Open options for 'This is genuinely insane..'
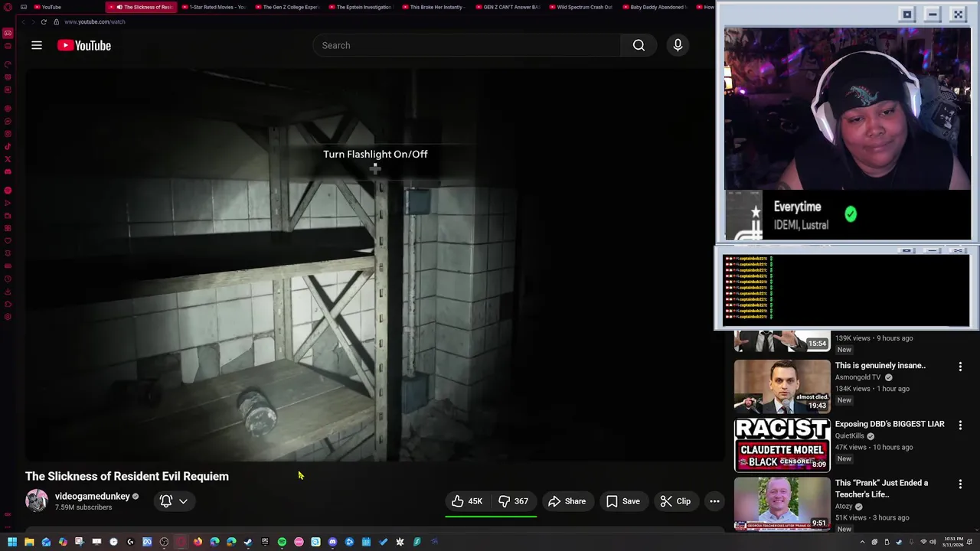Screen dimensions: 980x551 (960, 367)
